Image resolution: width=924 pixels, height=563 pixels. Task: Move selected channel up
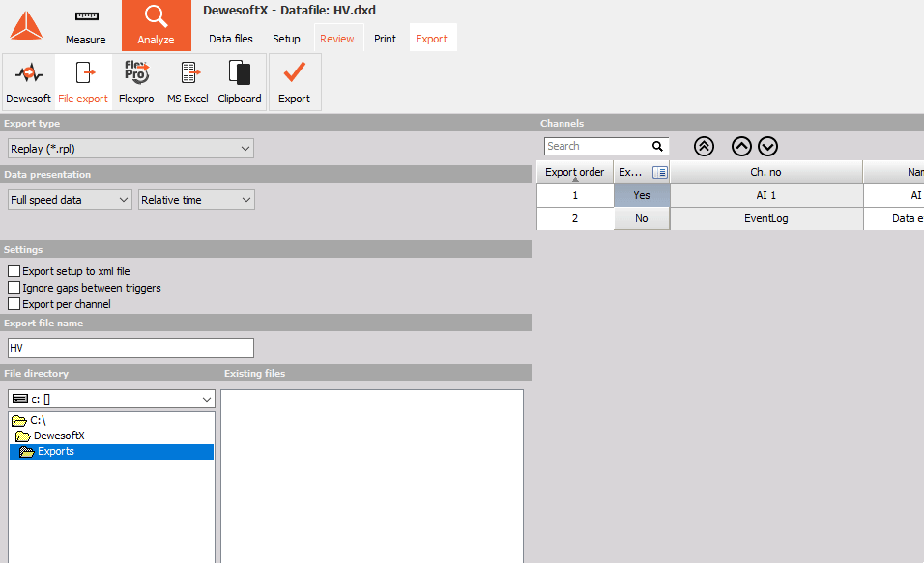click(741, 146)
